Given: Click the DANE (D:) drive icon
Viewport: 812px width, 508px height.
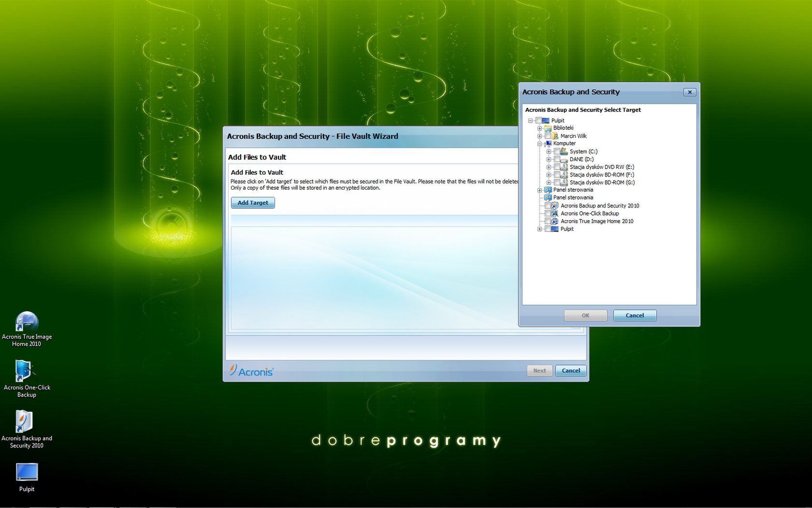Looking at the screenshot, I should tap(564, 160).
